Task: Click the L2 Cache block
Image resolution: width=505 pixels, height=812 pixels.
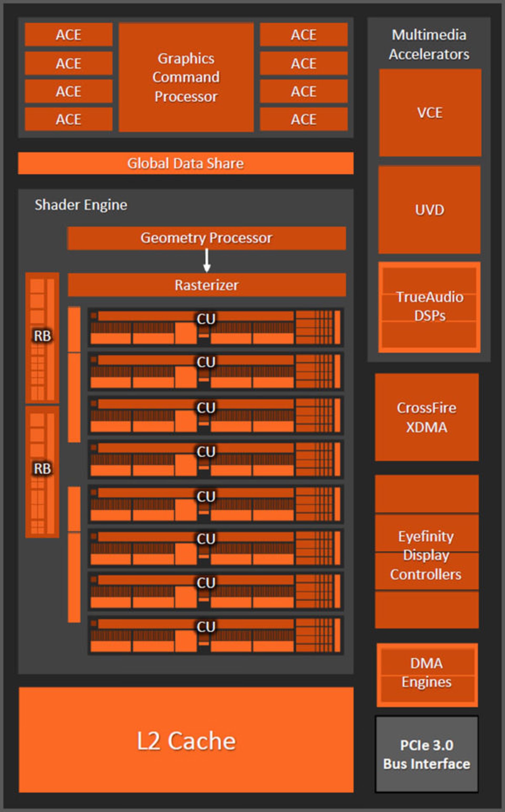Action: [186, 740]
